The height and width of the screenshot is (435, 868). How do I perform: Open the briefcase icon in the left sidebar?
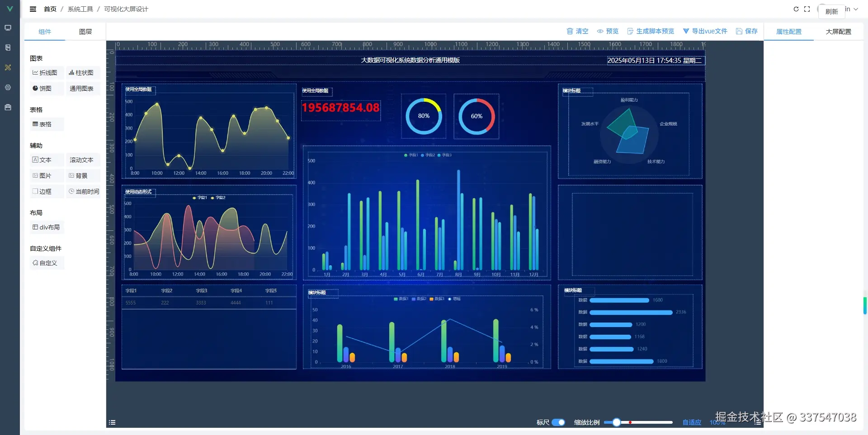(8, 107)
